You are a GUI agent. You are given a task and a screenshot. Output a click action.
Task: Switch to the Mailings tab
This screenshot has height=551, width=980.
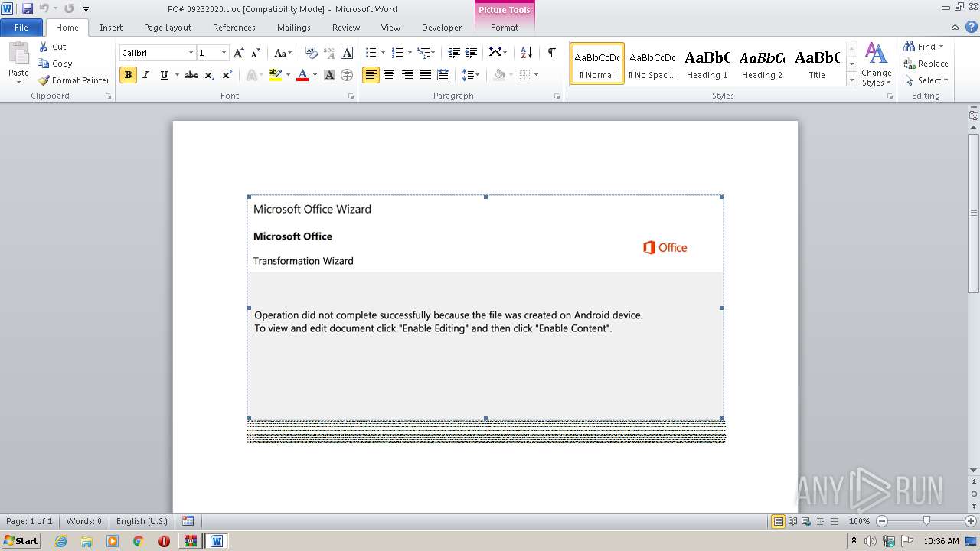point(294,28)
